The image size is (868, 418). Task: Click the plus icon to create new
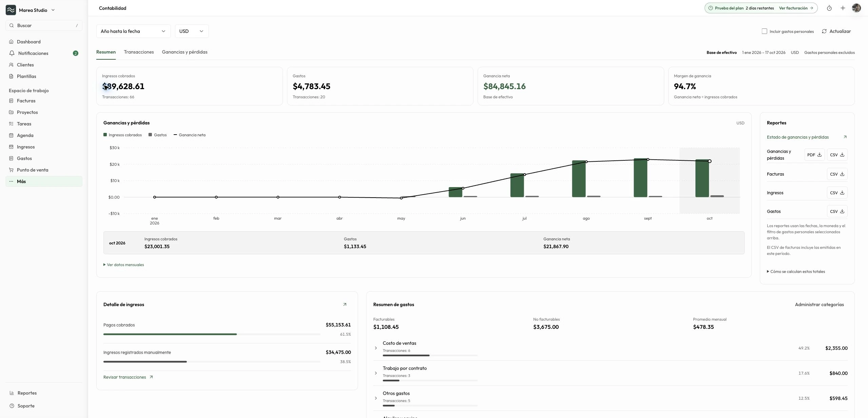(843, 8)
